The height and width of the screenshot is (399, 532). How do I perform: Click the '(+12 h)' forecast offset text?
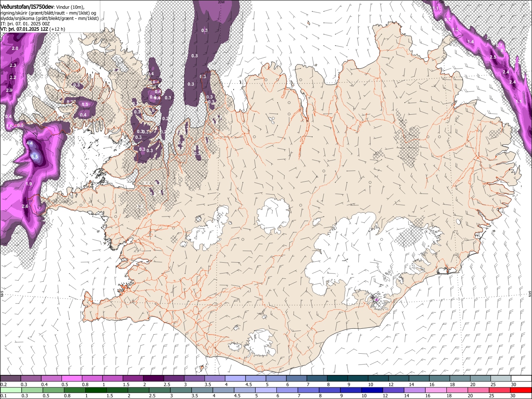click(57, 29)
